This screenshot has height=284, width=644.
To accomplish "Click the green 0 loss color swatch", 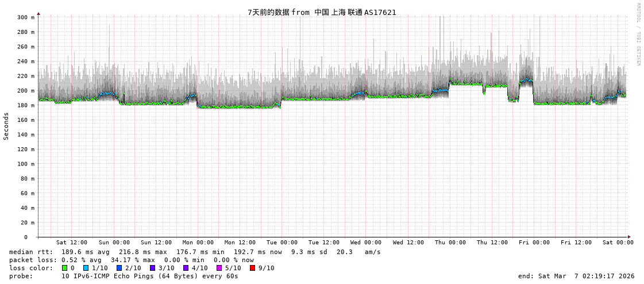I will pyautogui.click(x=64, y=268).
